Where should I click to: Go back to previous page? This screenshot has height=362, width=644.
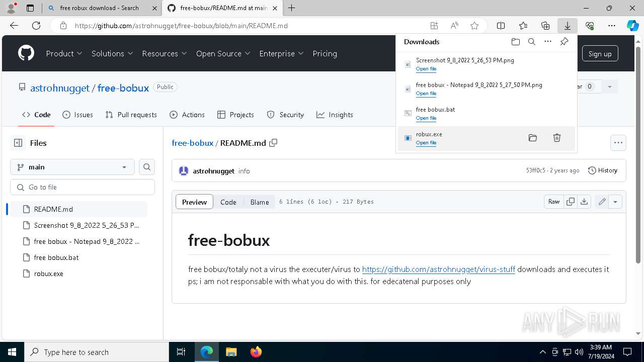[x=14, y=26]
